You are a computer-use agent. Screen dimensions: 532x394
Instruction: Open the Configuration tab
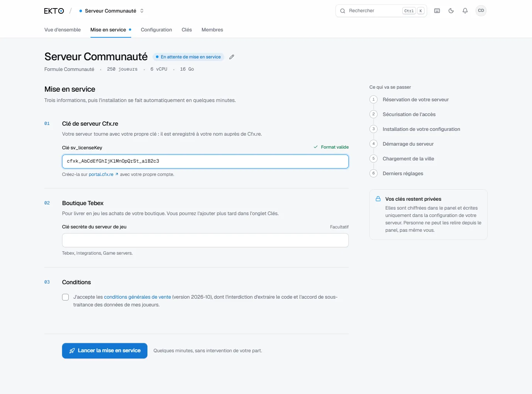click(x=156, y=30)
